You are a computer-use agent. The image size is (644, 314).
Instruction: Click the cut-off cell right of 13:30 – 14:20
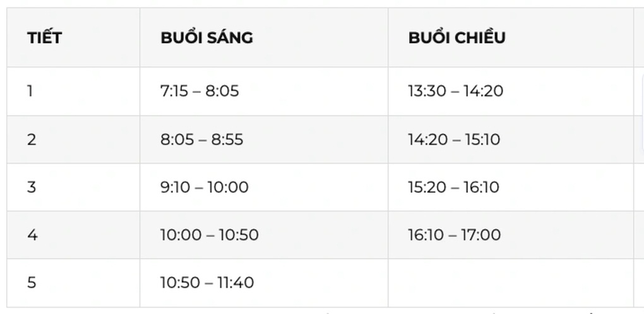pyautogui.click(x=638, y=91)
